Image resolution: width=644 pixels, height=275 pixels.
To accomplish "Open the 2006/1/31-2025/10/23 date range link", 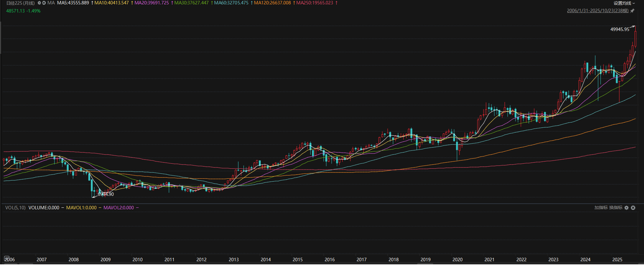I will pyautogui.click(x=597, y=11).
